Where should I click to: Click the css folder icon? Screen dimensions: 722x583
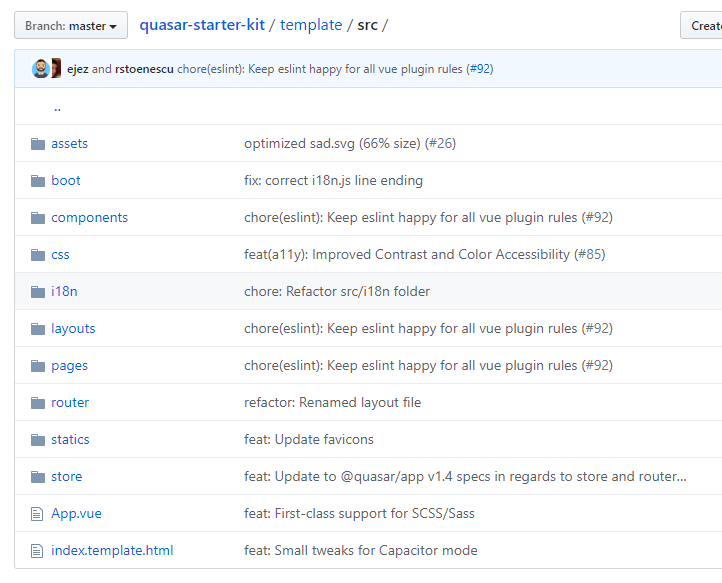tap(38, 255)
